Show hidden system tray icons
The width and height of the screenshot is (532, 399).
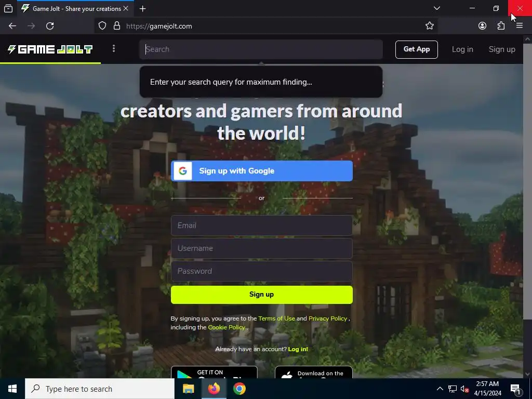(440, 389)
